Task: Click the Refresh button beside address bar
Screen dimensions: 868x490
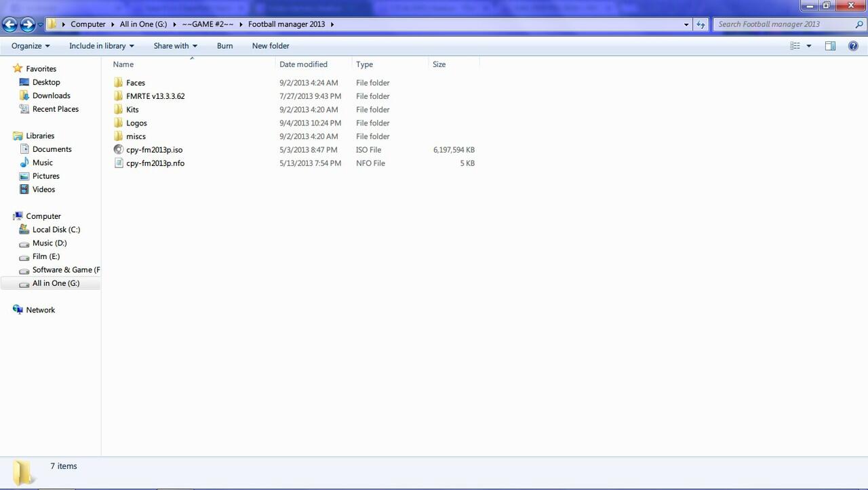Action: (x=701, y=24)
